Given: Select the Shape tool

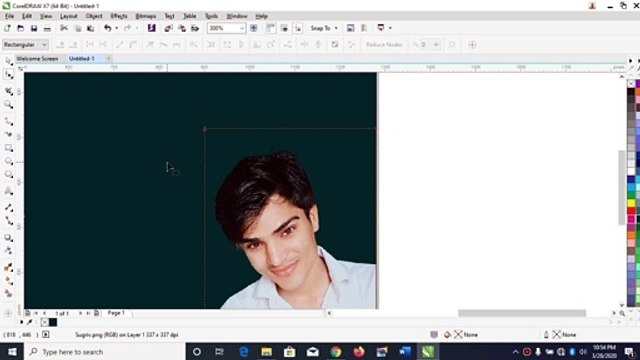Looking at the screenshot, I should (9, 75).
